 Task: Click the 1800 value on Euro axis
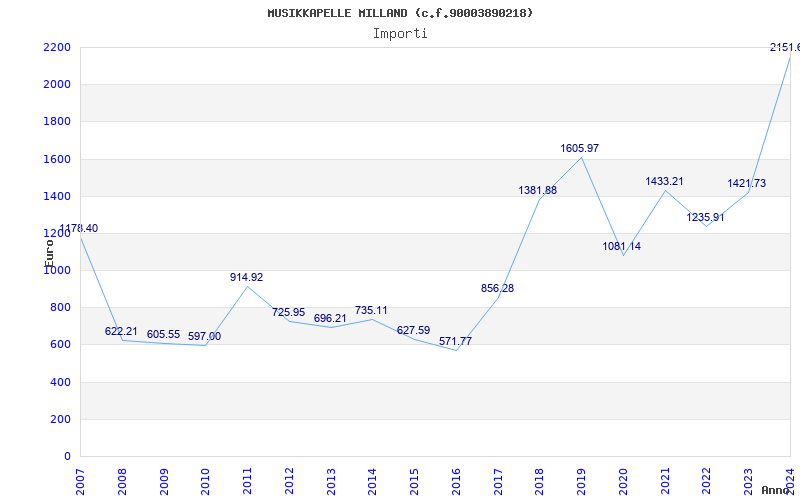point(57,122)
